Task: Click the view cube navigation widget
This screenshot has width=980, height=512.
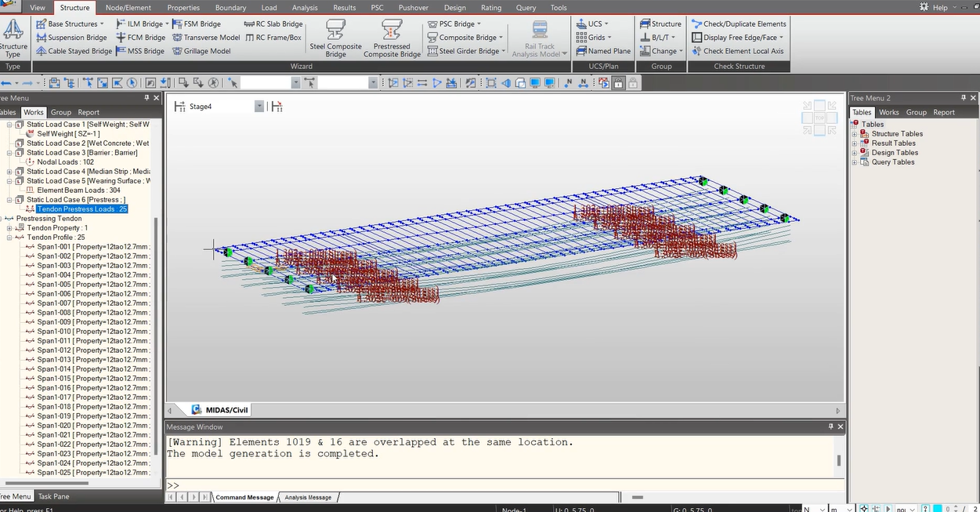Action: pyautogui.click(x=819, y=117)
